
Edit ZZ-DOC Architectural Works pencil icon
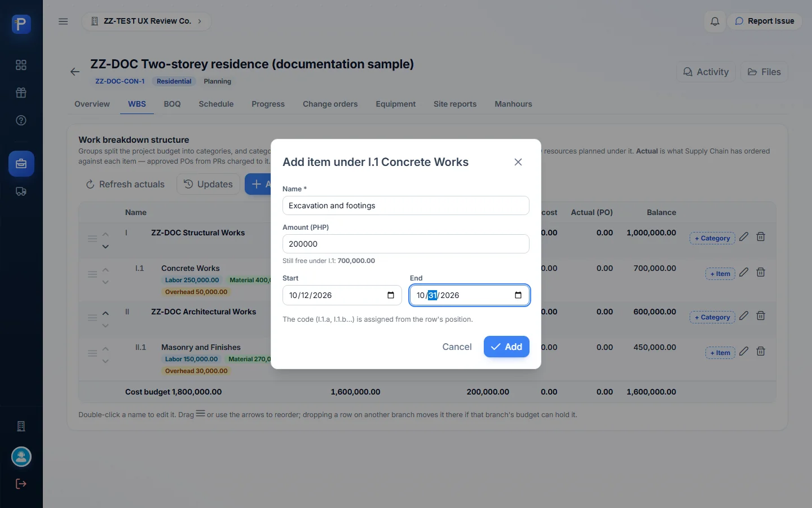[744, 316]
